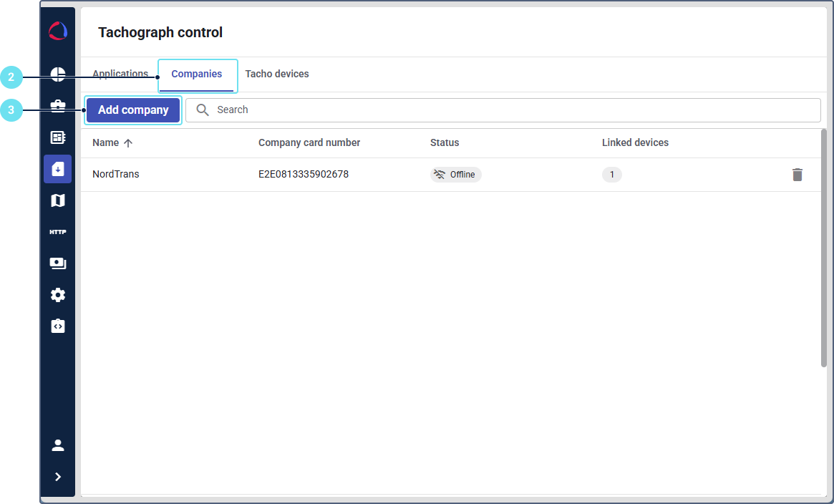Viewport: 834px width, 504px height.
Task: Open the dashboard pie chart icon
Action: pyautogui.click(x=58, y=75)
